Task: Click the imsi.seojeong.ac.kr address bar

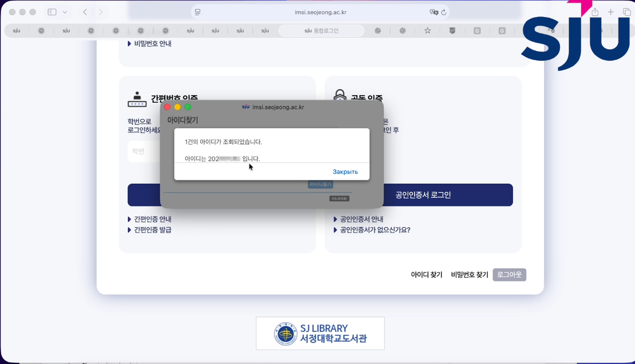Action: [x=320, y=12]
